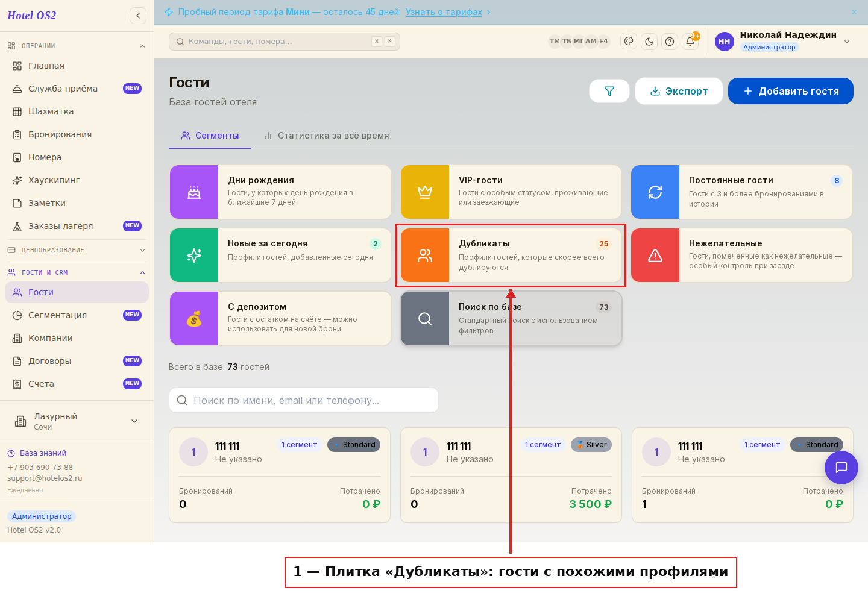Click the command search field
Screen dimensions: 868x602
click(x=285, y=42)
